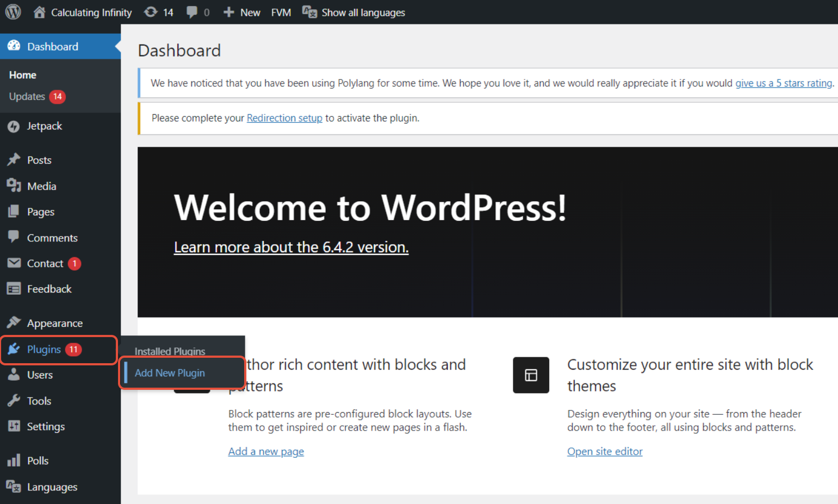Open Pages from the sidebar
838x504 pixels.
coord(41,211)
